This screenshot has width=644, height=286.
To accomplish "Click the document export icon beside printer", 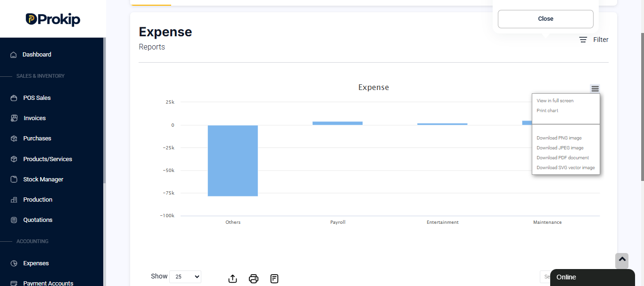I will click(x=274, y=278).
